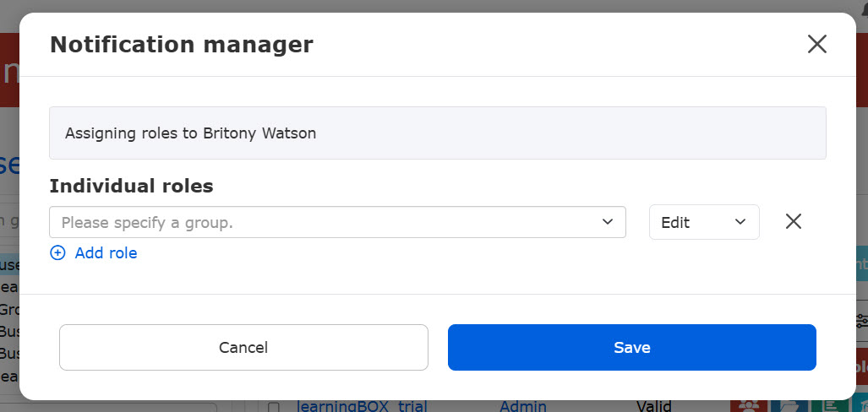Click the red group icon in learningBOX_trial row
This screenshot has height=412, width=868.
tap(749, 407)
